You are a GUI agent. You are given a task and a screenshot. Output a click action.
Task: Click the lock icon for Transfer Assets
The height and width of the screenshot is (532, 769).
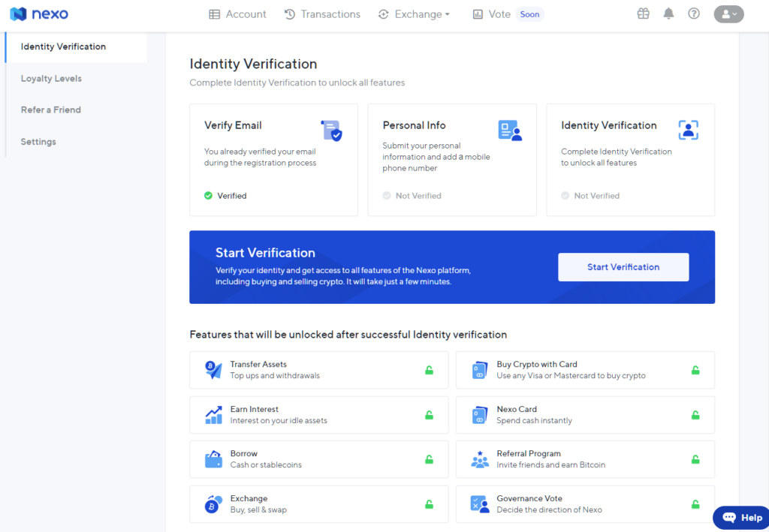(429, 371)
